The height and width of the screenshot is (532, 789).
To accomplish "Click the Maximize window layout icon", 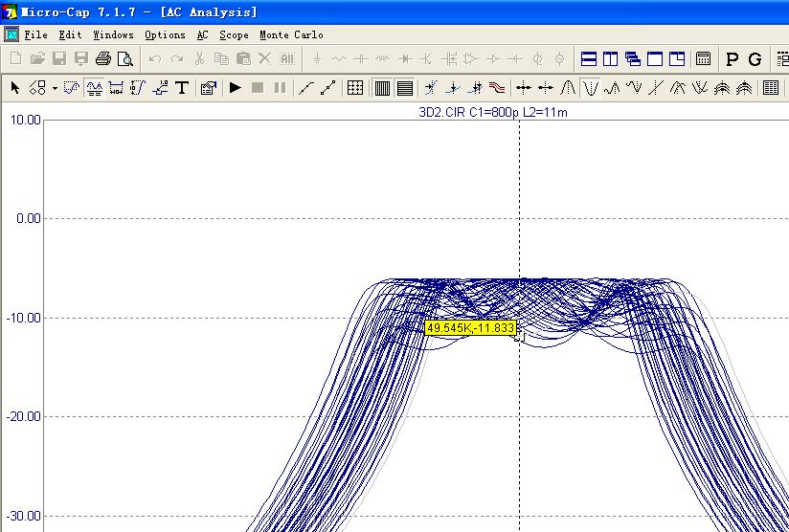I will (655, 58).
